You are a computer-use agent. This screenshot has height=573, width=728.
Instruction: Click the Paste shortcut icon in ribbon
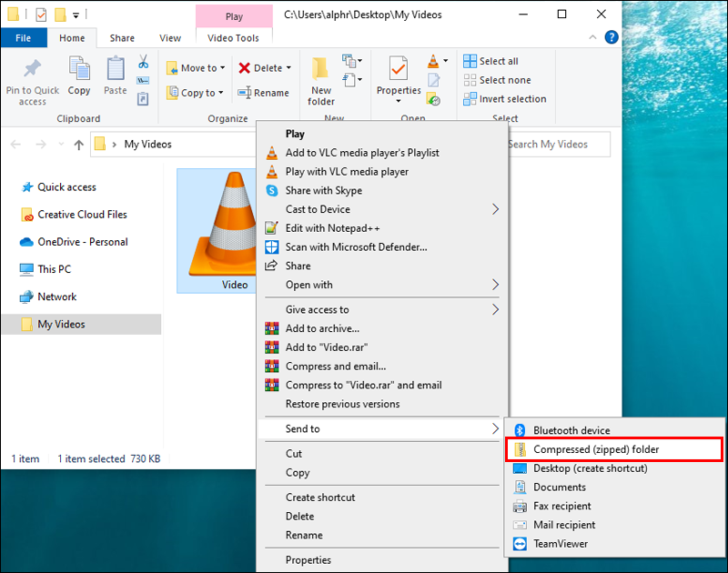coord(143,99)
